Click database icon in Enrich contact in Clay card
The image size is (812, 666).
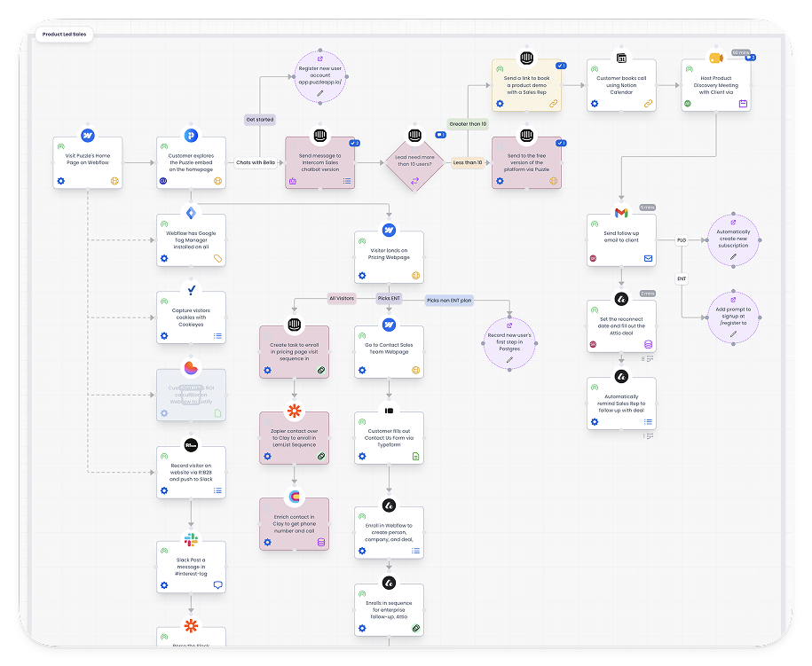coord(320,543)
